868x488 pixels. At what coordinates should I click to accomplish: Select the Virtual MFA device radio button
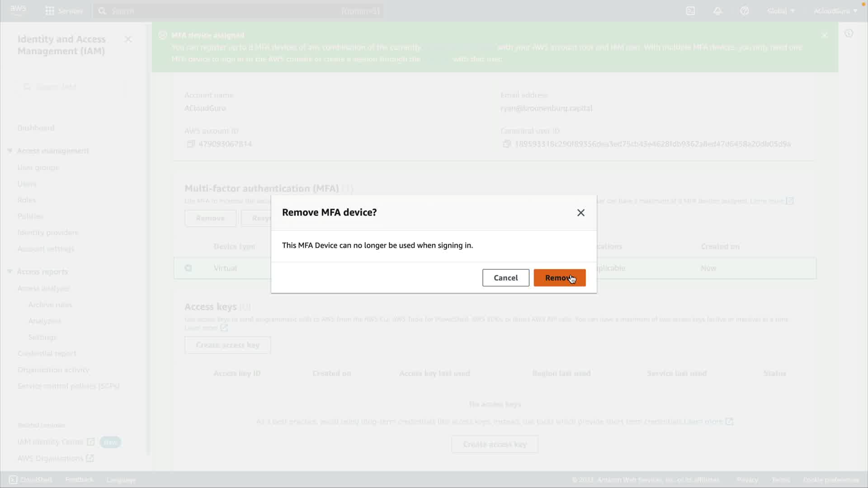click(x=189, y=268)
